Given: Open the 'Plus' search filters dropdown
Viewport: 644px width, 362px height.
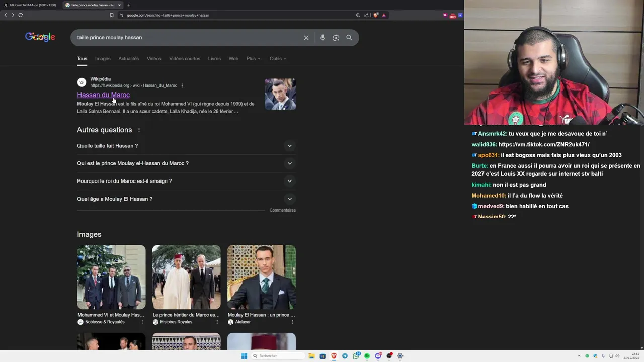Looking at the screenshot, I should pyautogui.click(x=253, y=59).
